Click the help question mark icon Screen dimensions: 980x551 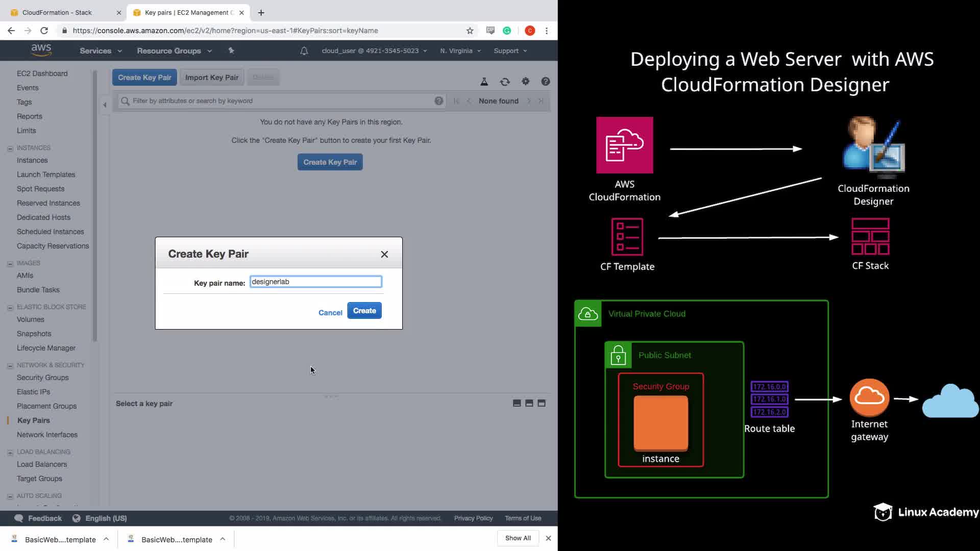[545, 82]
